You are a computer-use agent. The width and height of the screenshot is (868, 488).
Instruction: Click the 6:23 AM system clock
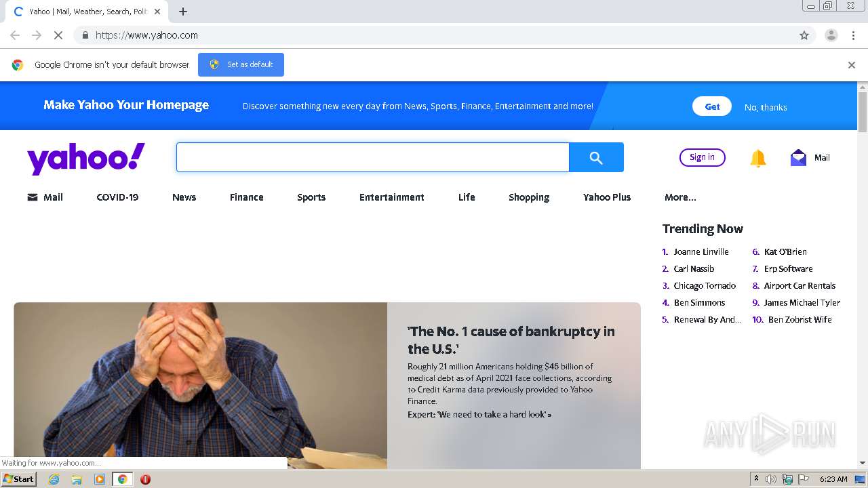coord(833,479)
